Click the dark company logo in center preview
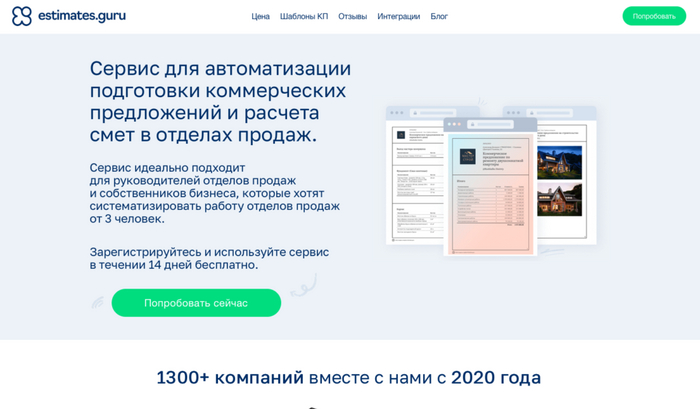This screenshot has width=700, height=409. (x=467, y=157)
